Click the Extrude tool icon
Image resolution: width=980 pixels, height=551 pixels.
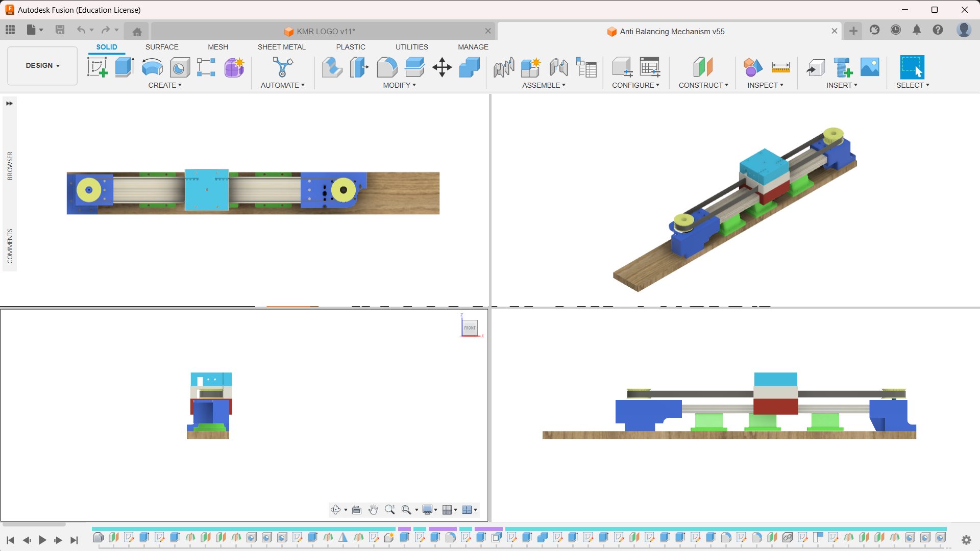coord(125,67)
